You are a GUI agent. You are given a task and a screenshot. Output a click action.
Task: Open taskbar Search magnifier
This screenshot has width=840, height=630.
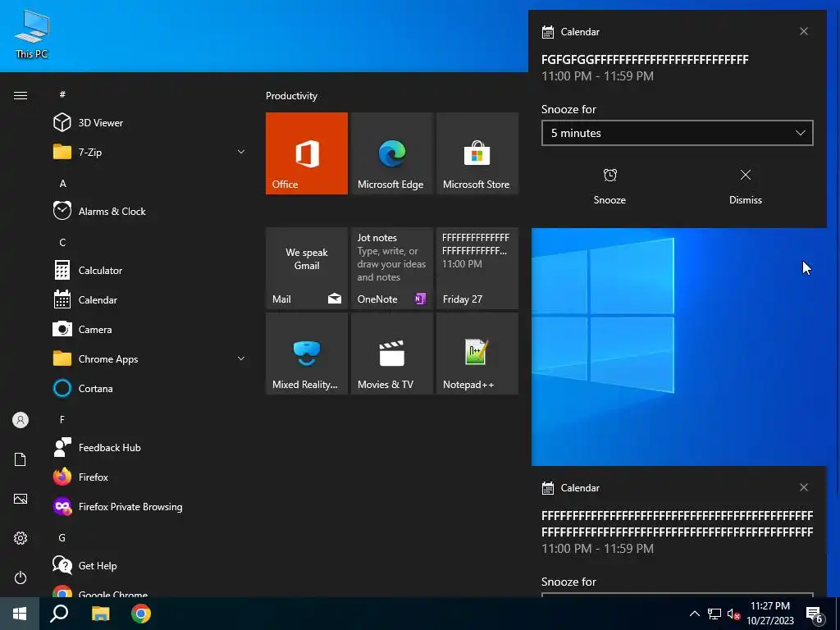click(x=59, y=614)
